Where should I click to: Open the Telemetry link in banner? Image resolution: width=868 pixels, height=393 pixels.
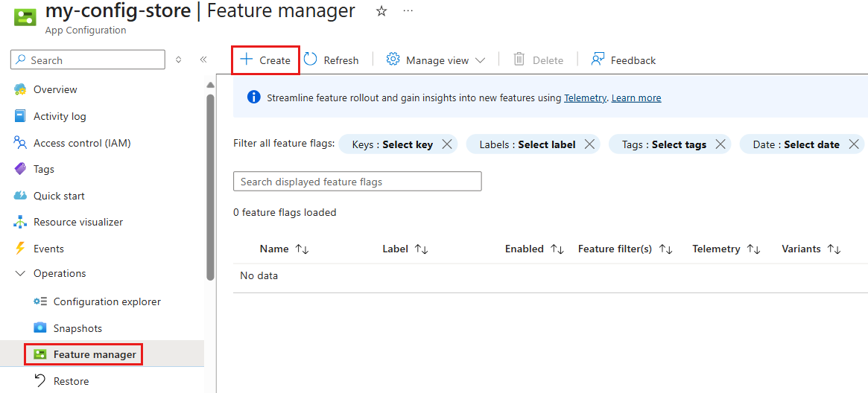[584, 98]
